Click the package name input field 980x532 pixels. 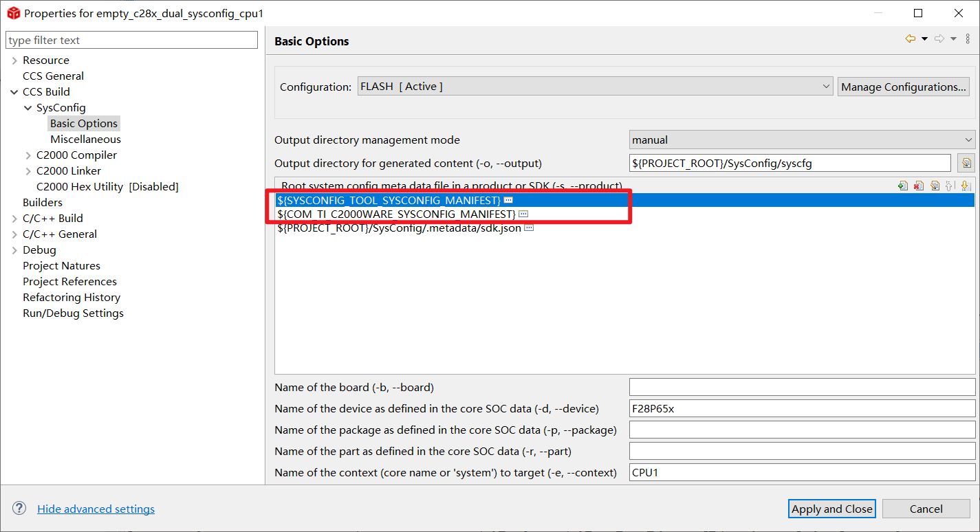(x=803, y=430)
